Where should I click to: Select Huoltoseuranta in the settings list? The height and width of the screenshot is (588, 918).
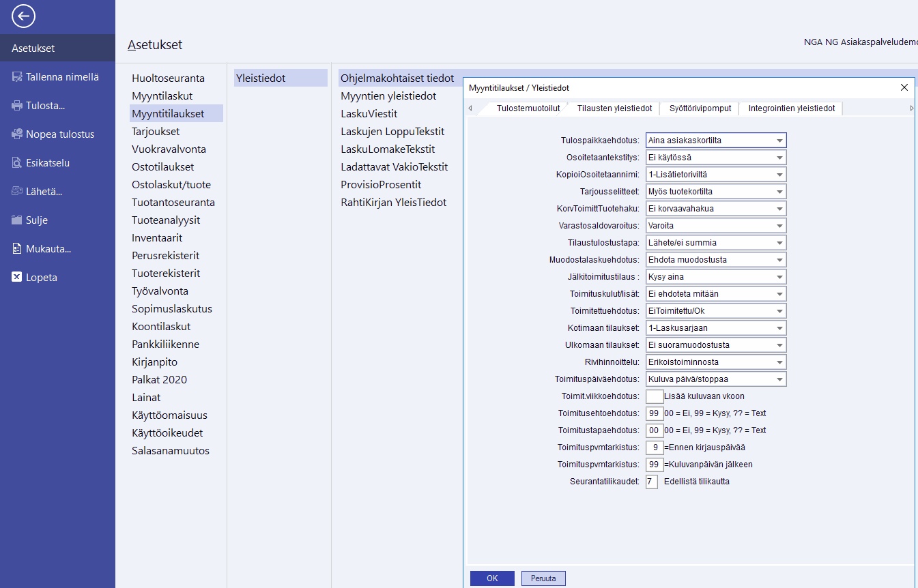tap(176, 78)
